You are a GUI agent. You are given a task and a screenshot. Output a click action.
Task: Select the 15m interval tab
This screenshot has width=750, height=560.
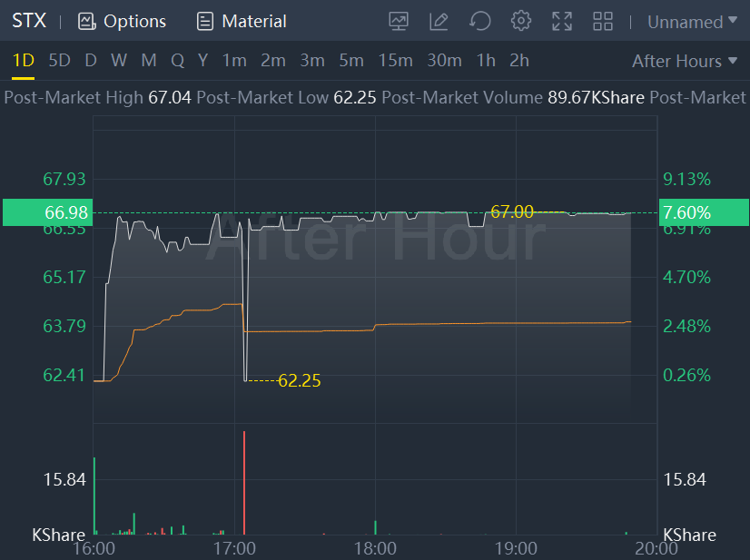(395, 61)
